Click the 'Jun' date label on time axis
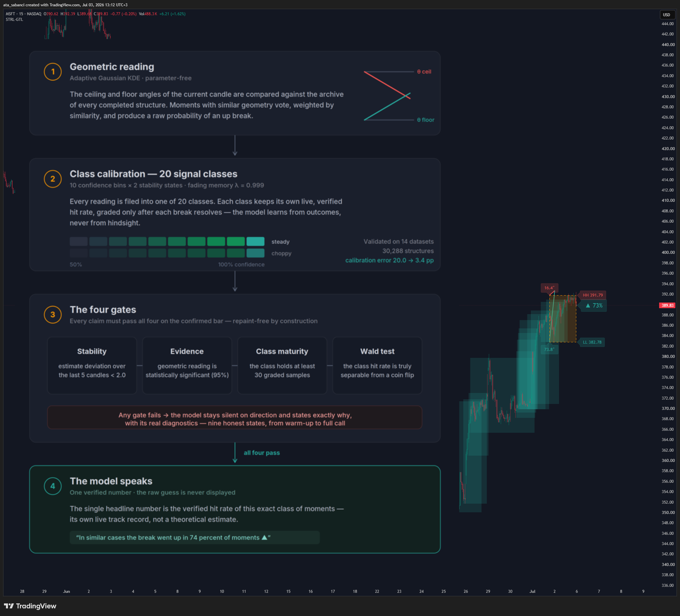Image resolution: width=680 pixels, height=616 pixels. click(x=67, y=591)
